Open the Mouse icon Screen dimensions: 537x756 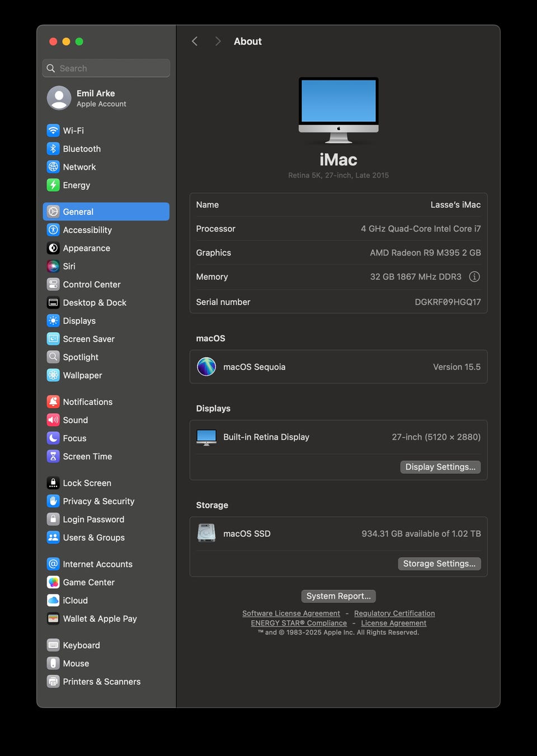click(53, 663)
